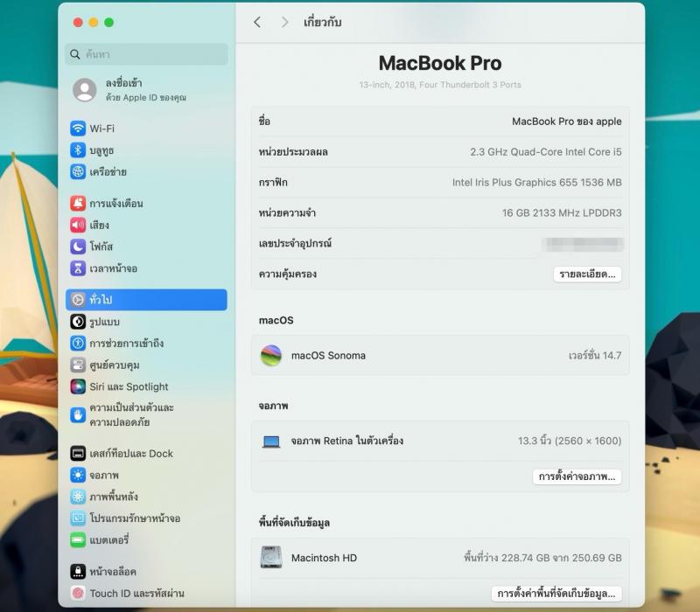Click the รายละเอียด... coverage details button
This screenshot has height=612, width=700.
point(587,275)
